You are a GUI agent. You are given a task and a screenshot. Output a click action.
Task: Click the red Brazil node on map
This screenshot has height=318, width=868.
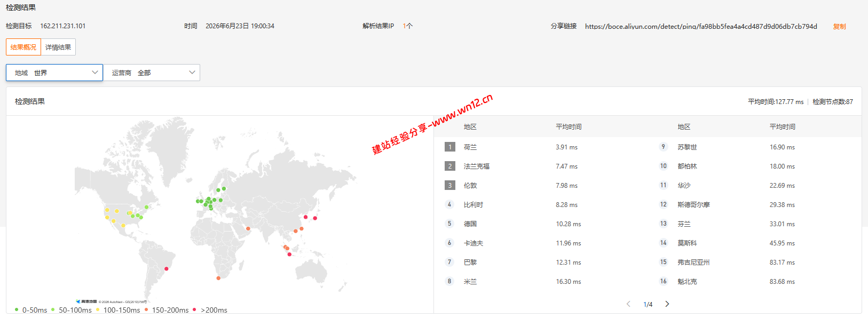167,269
